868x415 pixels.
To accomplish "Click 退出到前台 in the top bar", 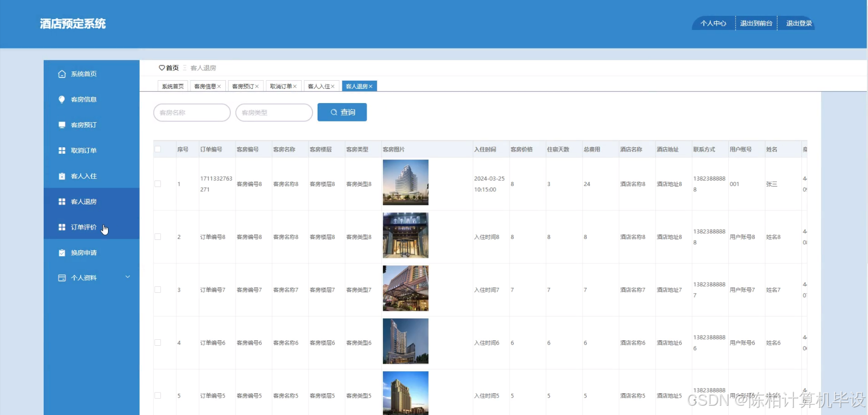I will click(756, 23).
